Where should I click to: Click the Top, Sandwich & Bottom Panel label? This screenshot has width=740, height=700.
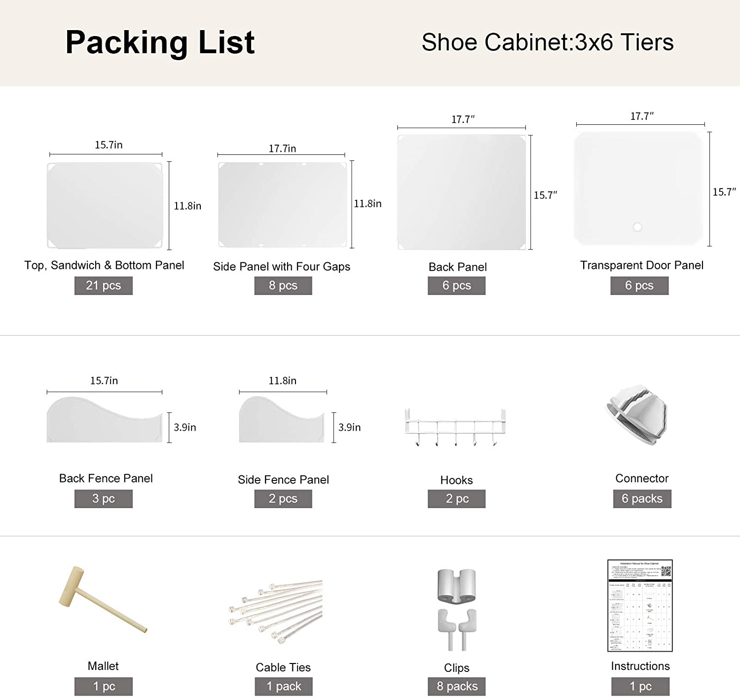click(x=104, y=265)
